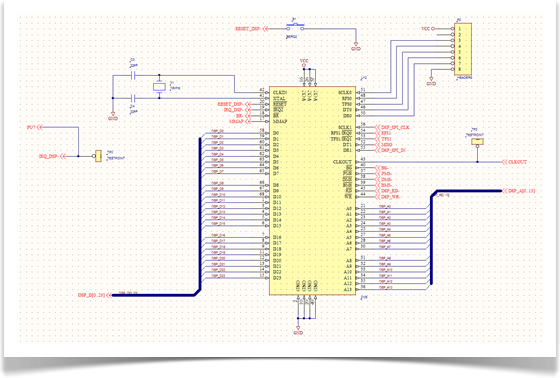Click the XTAL pin label
This screenshot has height=378, width=560.
[279, 98]
